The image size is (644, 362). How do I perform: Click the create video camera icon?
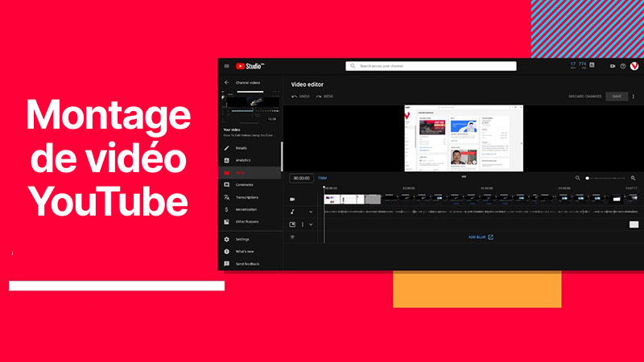[613, 66]
